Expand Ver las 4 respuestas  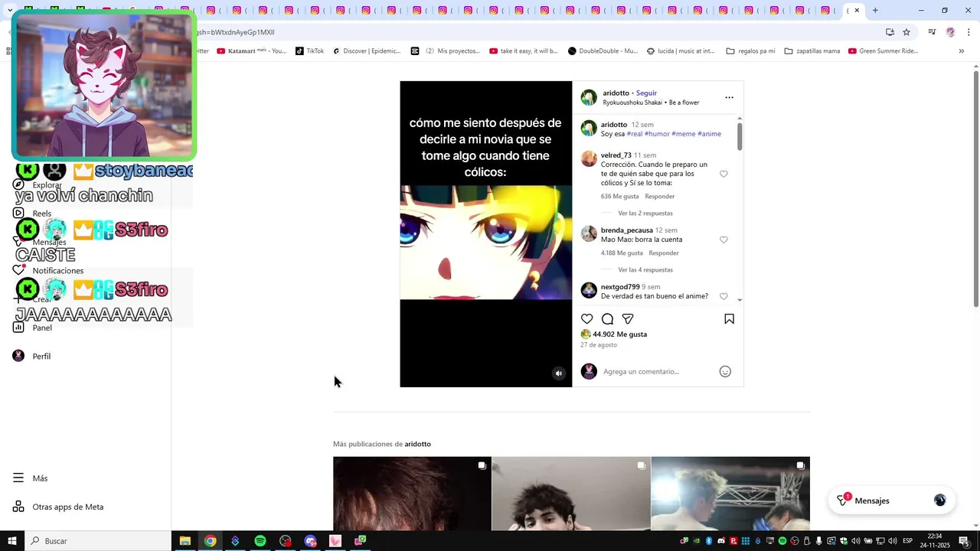coord(645,270)
